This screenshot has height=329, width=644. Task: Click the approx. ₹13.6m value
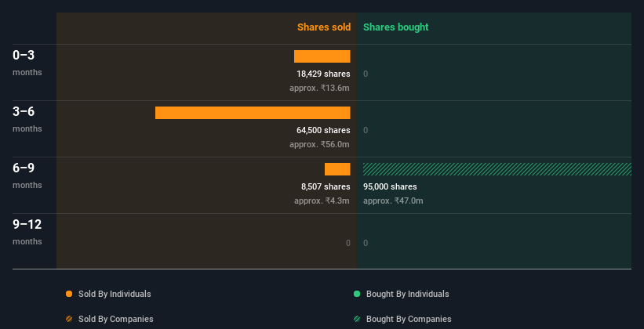click(x=319, y=88)
